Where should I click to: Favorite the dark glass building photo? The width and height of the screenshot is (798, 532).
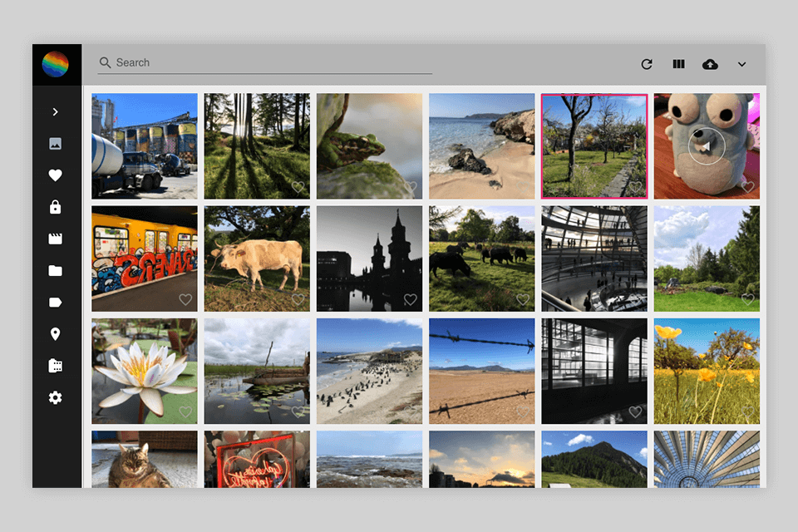[635, 411]
